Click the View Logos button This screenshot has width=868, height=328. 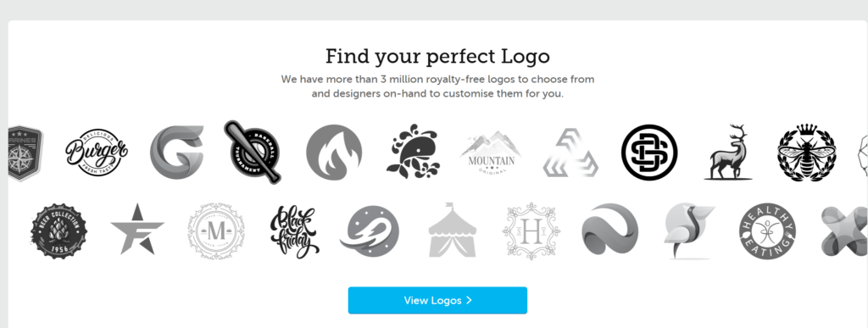(x=437, y=300)
